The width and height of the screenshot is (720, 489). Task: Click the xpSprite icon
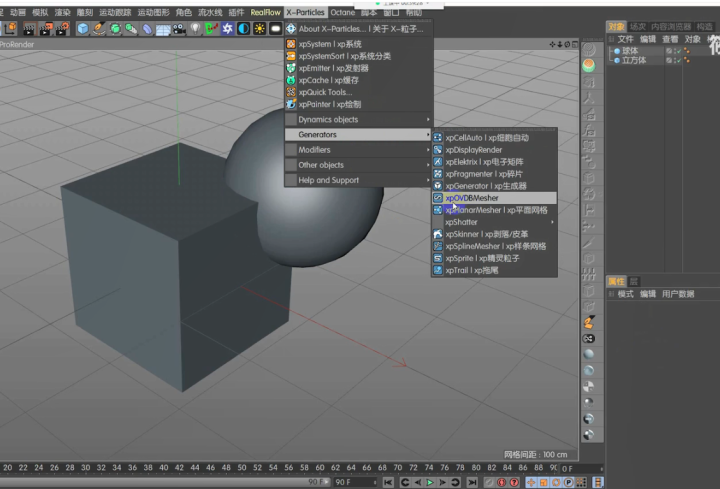coord(438,259)
